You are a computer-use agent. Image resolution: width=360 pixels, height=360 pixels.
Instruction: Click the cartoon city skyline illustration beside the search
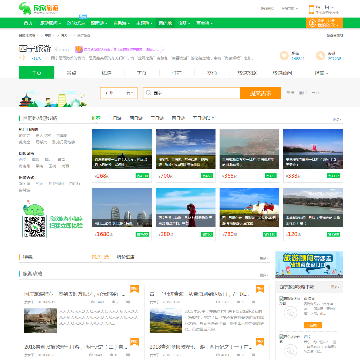point(53,99)
